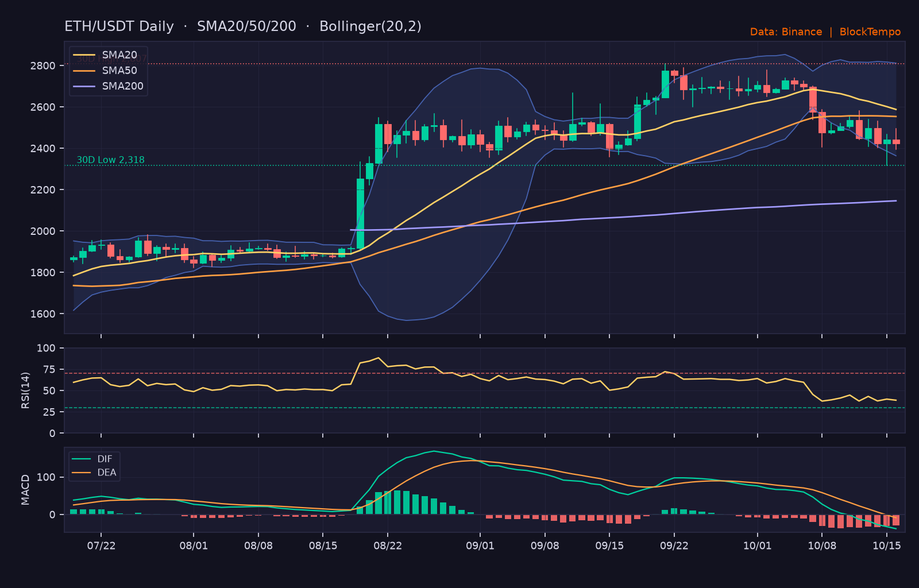This screenshot has height=588, width=919.
Task: Select the SMA20 legend entry
Action: 106,55
